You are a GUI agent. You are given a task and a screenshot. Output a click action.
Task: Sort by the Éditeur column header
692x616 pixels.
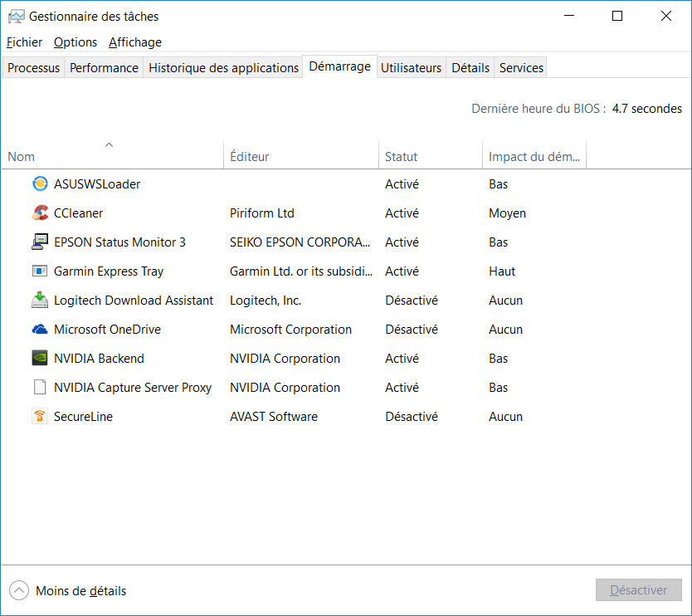click(x=301, y=154)
